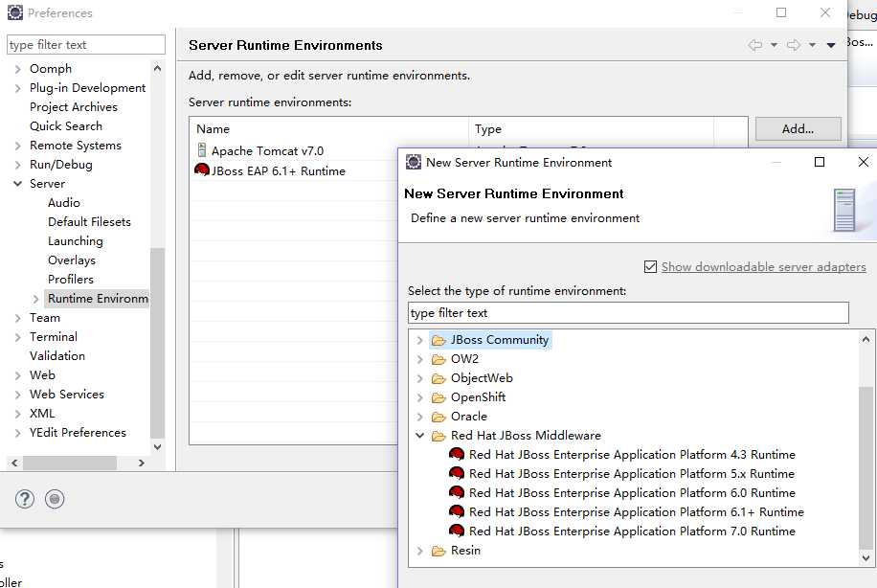The height and width of the screenshot is (588, 877).
Task: Click the round icon beside Help
Action: (x=55, y=499)
